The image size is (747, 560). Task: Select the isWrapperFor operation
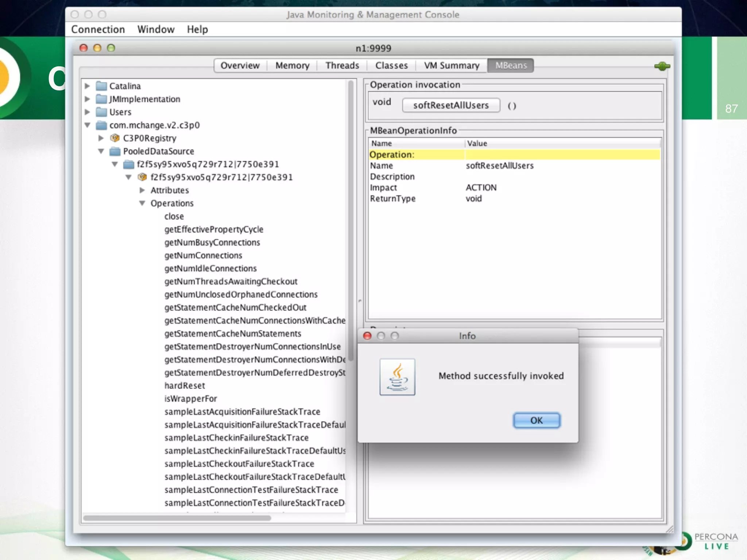190,399
